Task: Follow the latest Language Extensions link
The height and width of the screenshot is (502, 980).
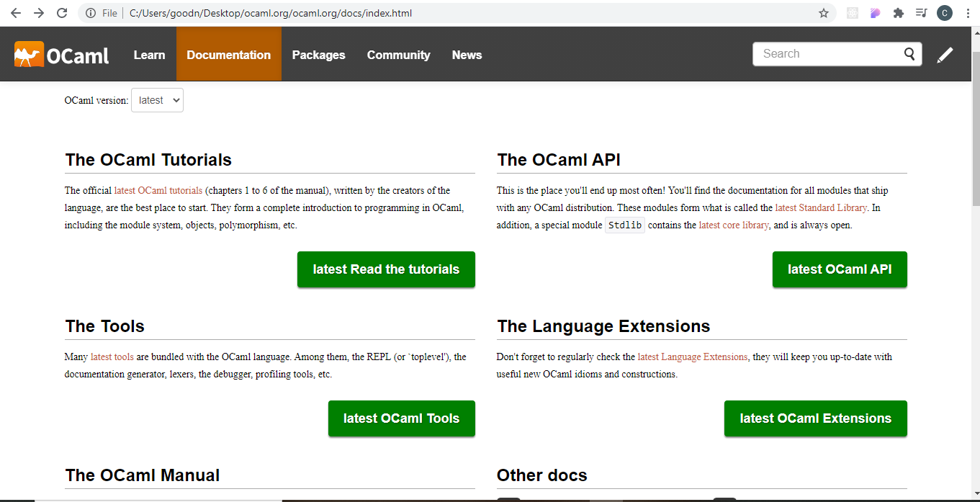Action: point(693,357)
